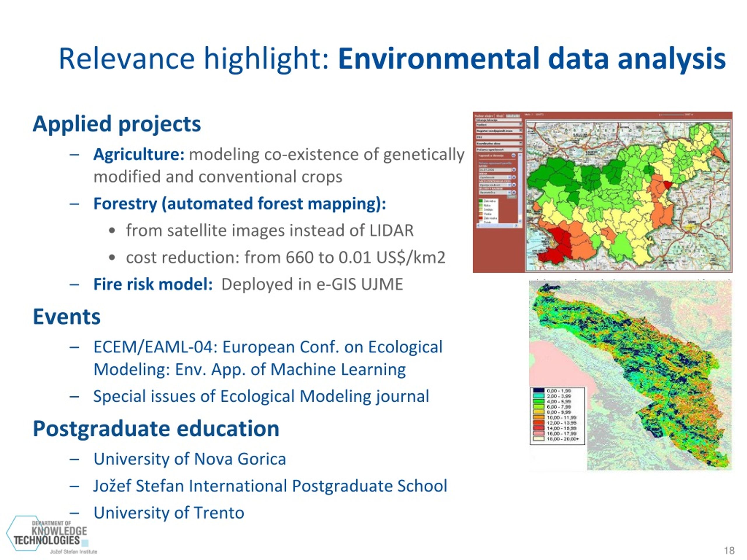Image resolution: width=747 pixels, height=560 pixels.
Task: Select the light green 'Nizka' legend swatch
Action: click(481, 206)
